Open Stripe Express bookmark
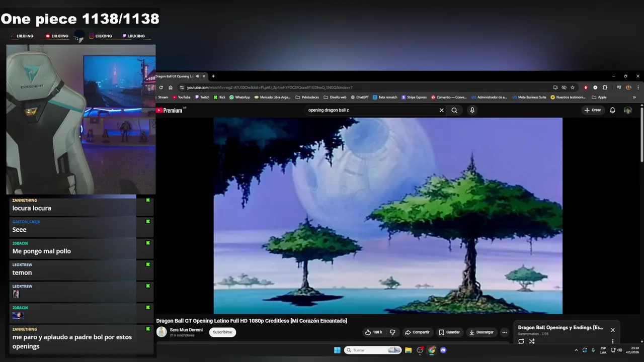644x362 pixels. [414, 97]
